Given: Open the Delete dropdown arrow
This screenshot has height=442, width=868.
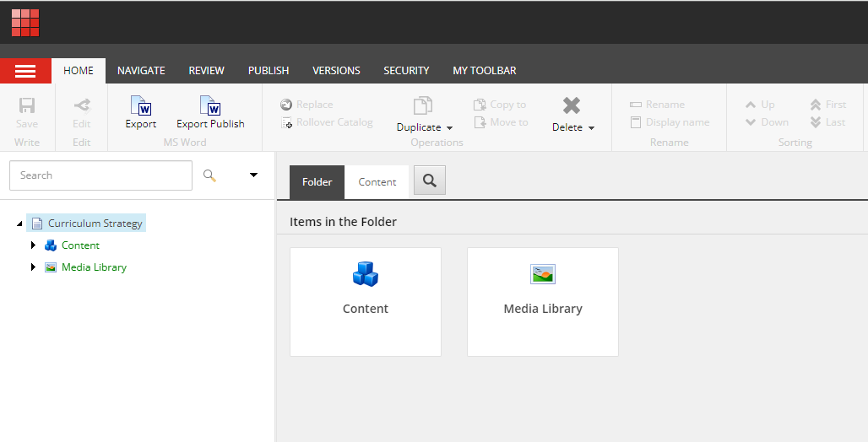Looking at the screenshot, I should point(591,128).
